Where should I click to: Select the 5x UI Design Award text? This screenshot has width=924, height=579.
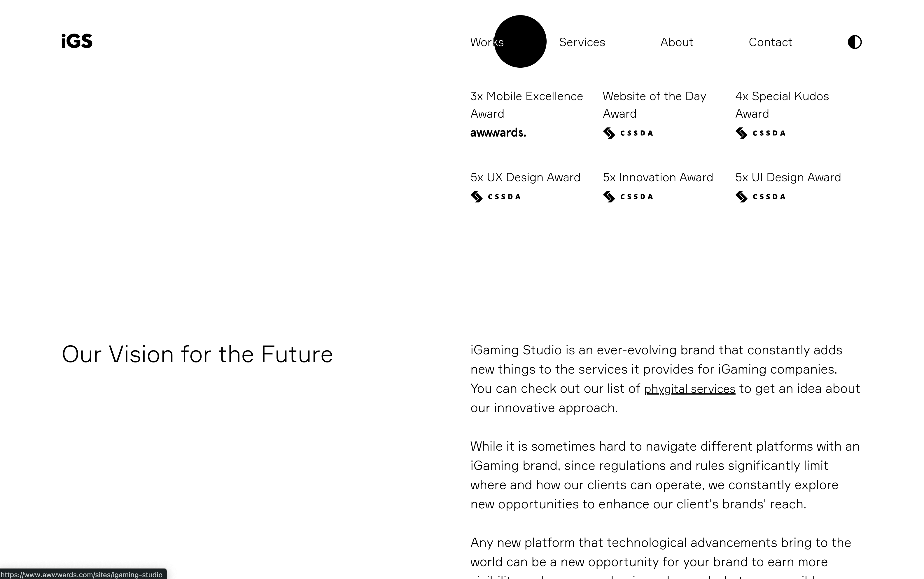(x=788, y=177)
